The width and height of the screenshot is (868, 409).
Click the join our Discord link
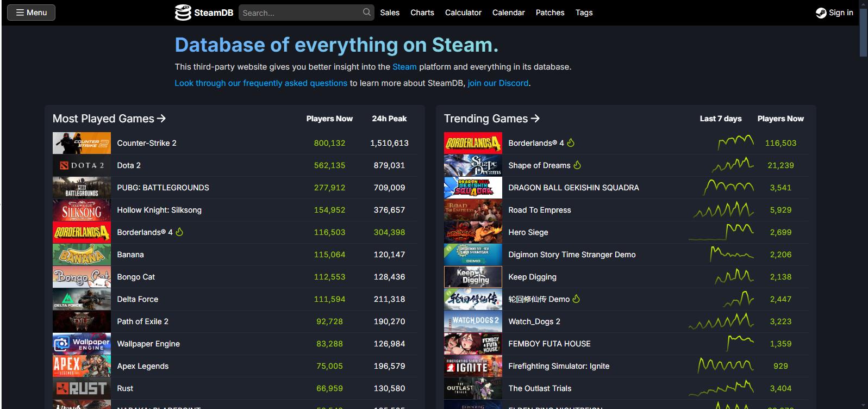(498, 83)
